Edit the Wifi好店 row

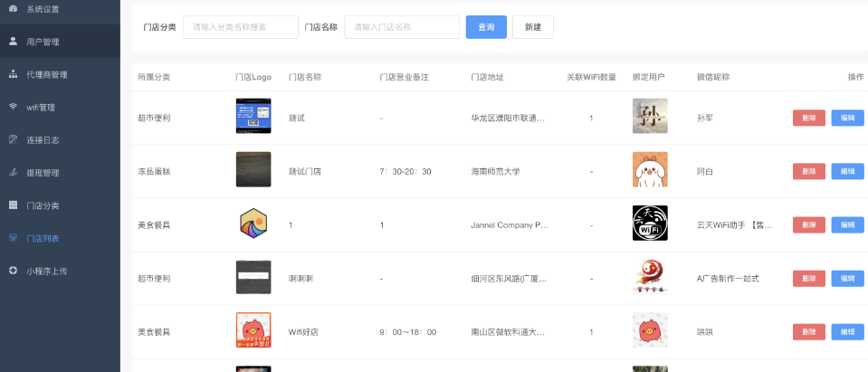coord(847,332)
